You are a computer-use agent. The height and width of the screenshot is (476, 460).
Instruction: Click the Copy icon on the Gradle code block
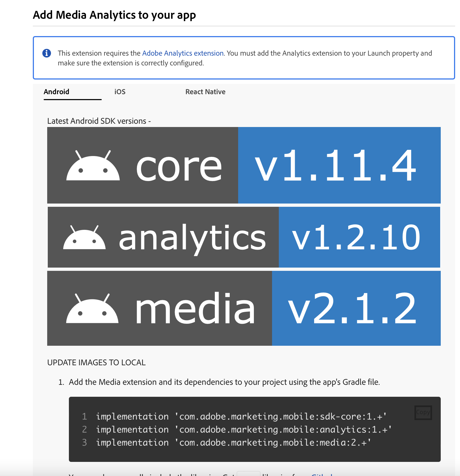[x=423, y=412]
